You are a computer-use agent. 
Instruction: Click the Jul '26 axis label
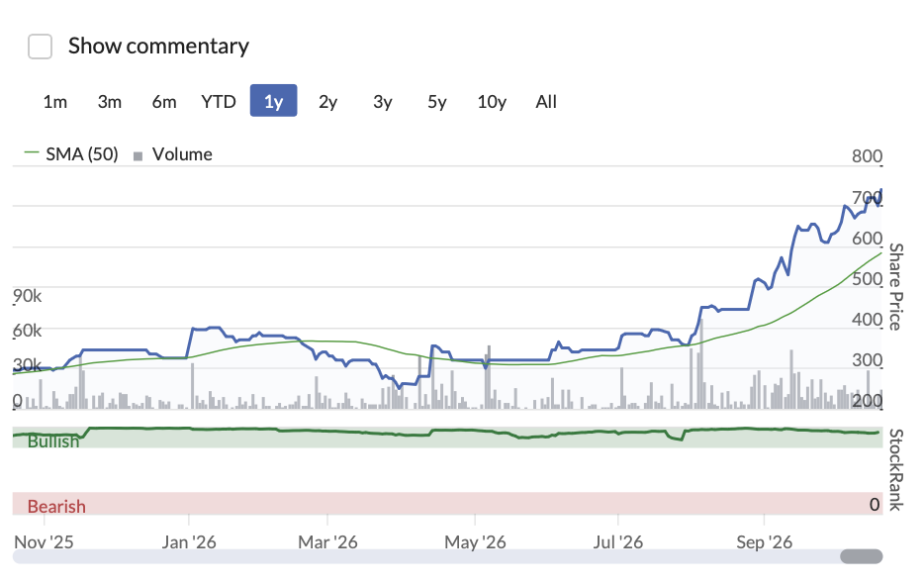(618, 541)
